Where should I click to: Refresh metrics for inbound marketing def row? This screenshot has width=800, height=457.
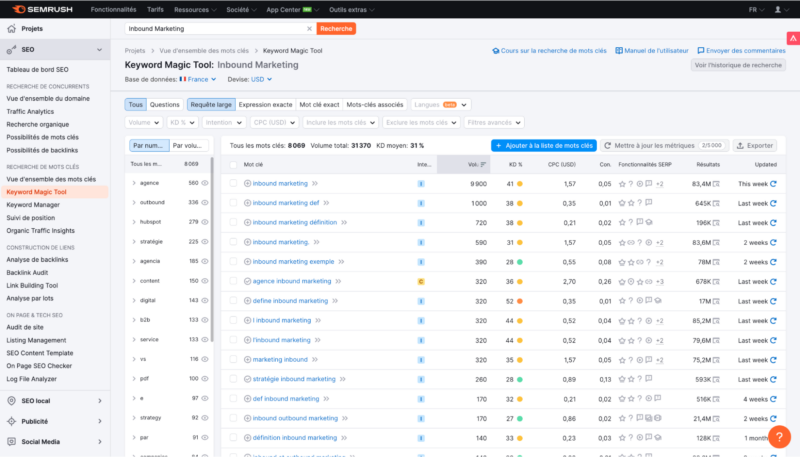click(x=773, y=203)
